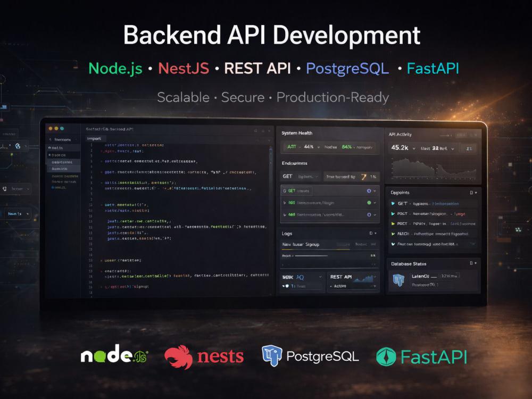The height and width of the screenshot is (399, 532).
Task: Click the Database Status panel layout icon
Action: [471, 263]
